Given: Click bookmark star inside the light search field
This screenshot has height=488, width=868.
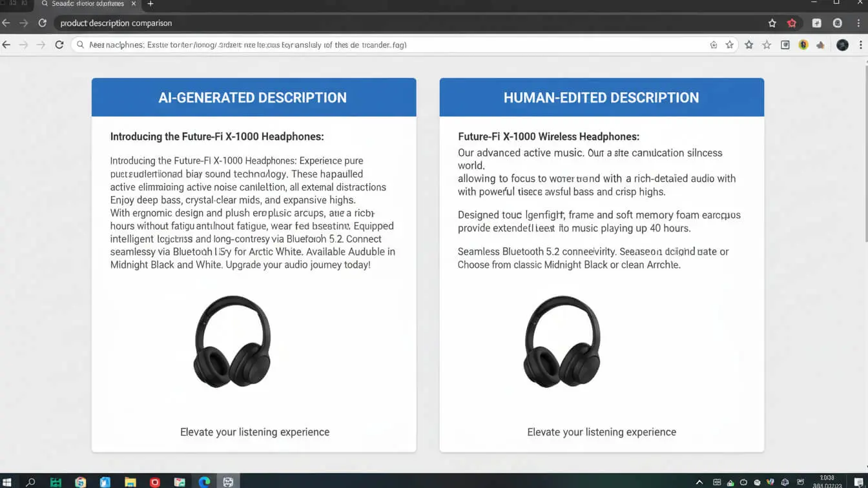Looking at the screenshot, I should (730, 45).
